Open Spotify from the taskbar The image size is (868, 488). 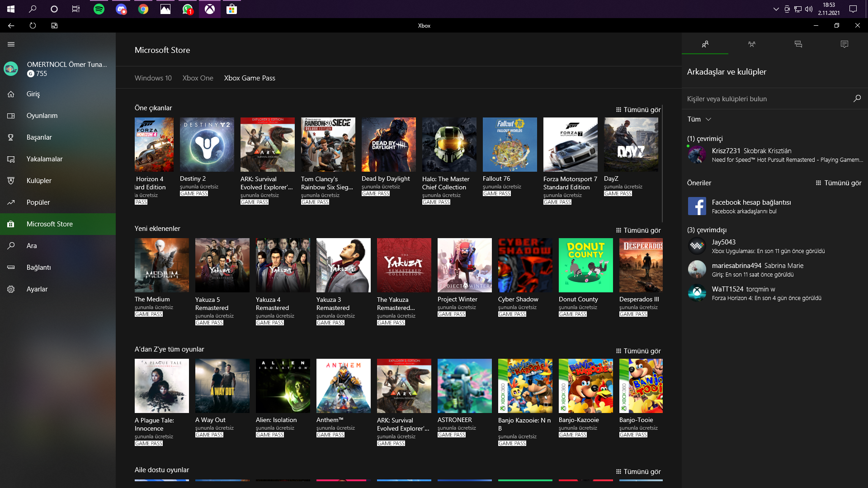click(99, 9)
